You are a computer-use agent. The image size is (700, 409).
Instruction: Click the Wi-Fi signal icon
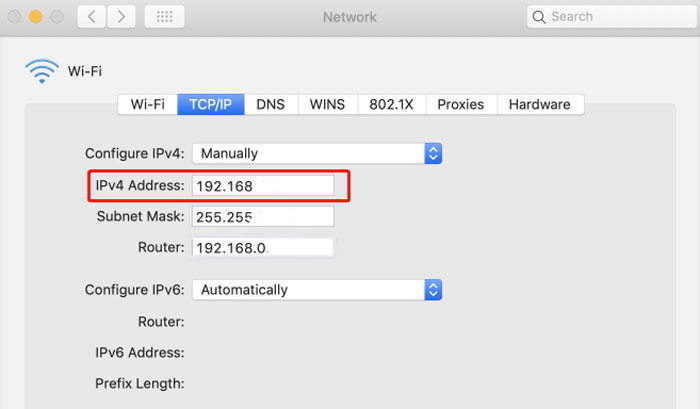(42, 71)
